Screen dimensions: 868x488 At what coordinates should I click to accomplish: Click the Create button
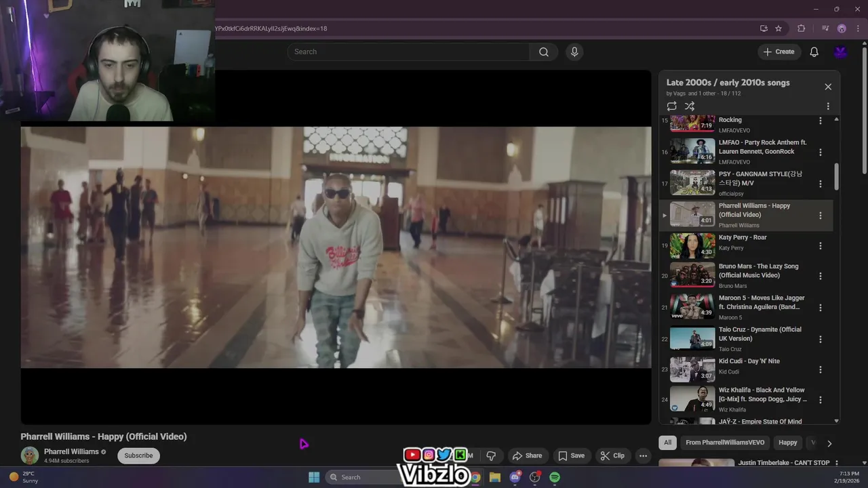[x=779, y=52]
